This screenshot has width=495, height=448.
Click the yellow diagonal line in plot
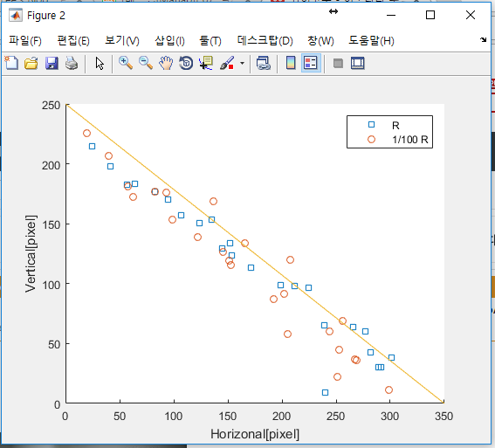pyautogui.click(x=255, y=253)
